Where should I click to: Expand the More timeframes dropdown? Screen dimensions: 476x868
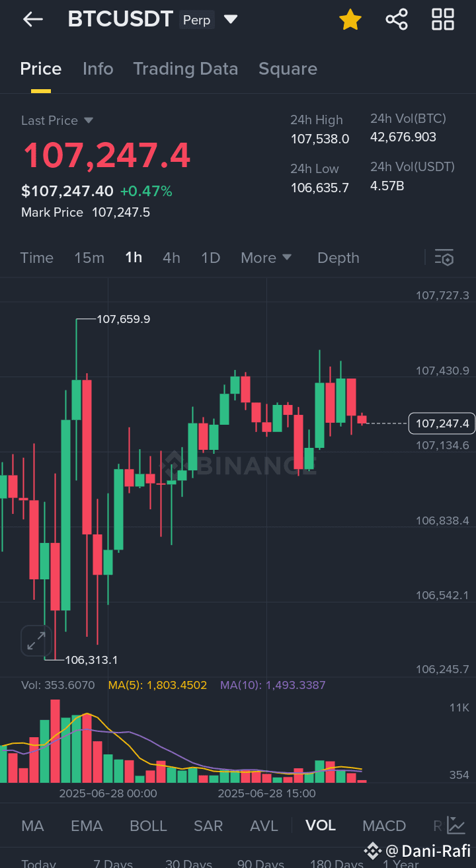click(266, 258)
